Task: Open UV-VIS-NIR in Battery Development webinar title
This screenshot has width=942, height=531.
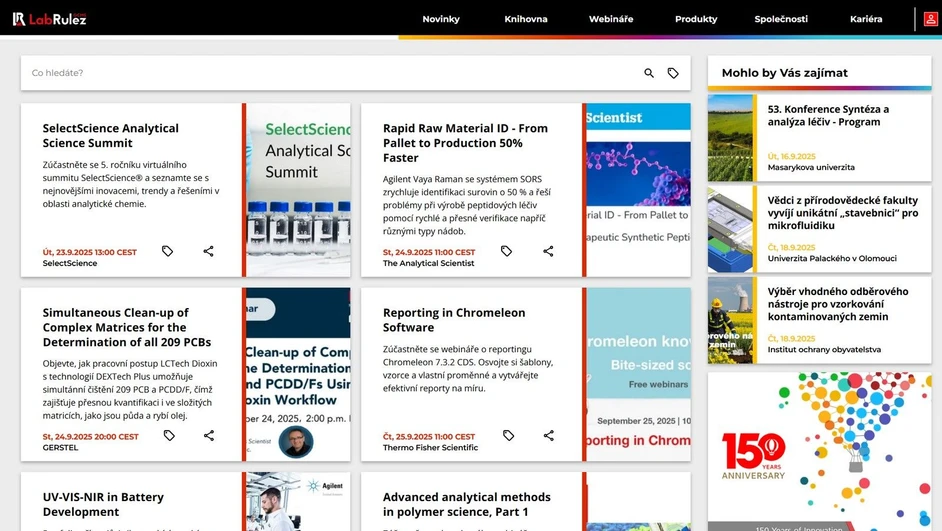Action: tap(103, 504)
